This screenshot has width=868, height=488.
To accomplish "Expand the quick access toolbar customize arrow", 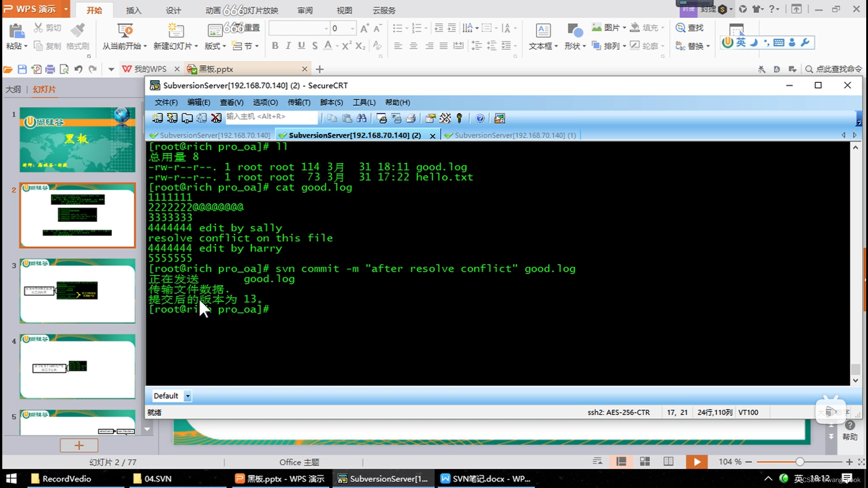I will coord(111,69).
